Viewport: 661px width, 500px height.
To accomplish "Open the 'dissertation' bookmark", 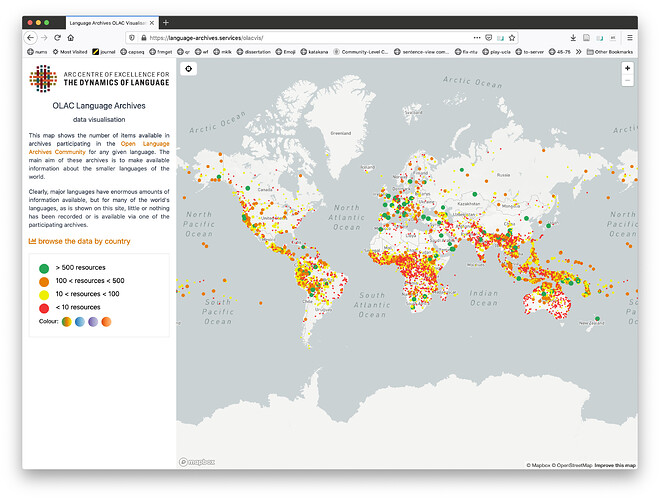I will coord(254,52).
